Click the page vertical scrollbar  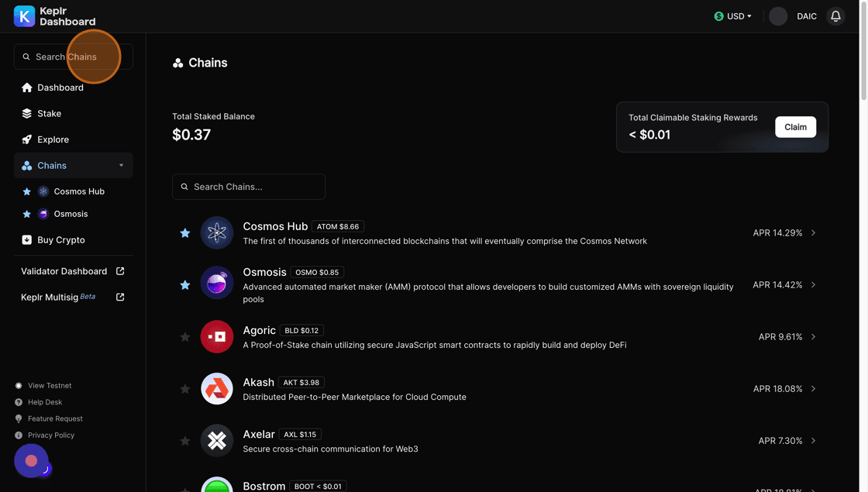tap(863, 54)
